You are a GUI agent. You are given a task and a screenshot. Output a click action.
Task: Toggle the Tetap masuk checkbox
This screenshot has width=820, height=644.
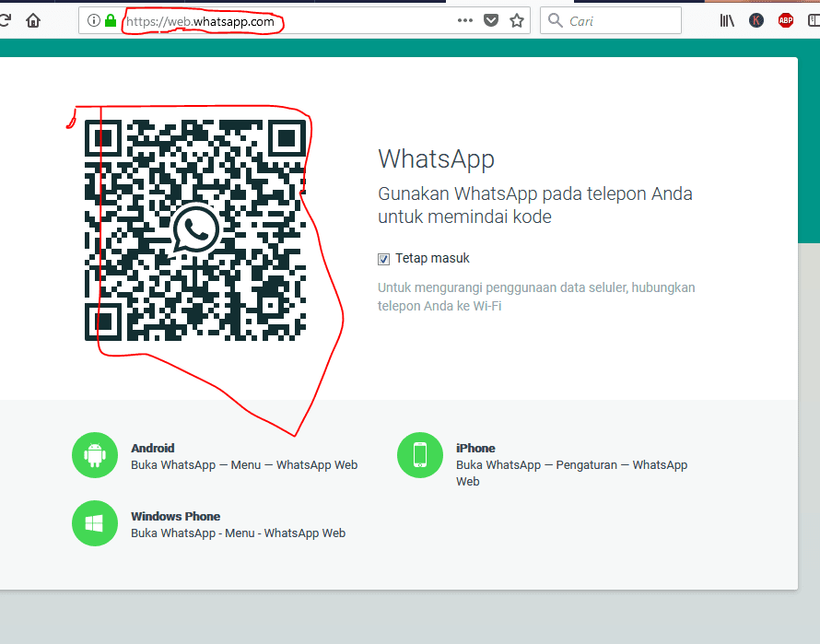(x=383, y=259)
